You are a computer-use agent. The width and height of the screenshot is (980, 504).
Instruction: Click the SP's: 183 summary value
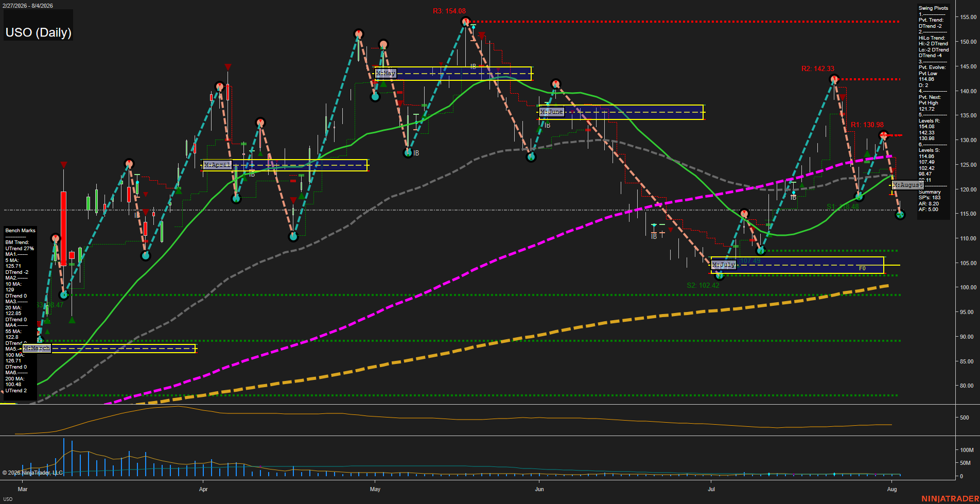tap(930, 198)
